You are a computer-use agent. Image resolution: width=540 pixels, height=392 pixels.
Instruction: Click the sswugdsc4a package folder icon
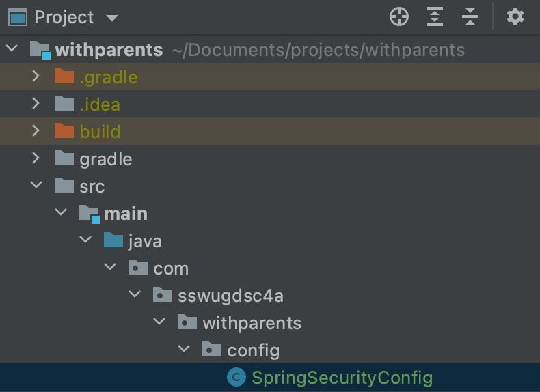[x=163, y=295]
